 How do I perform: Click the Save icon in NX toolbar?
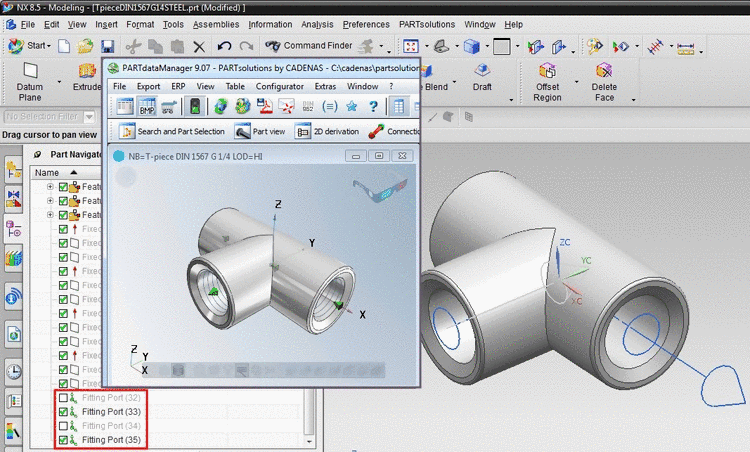pyautogui.click(x=106, y=46)
